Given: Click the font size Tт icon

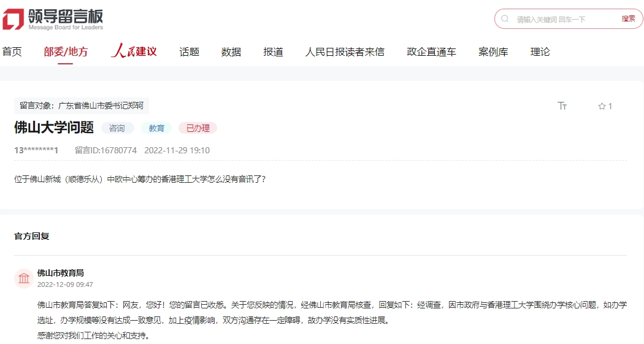Looking at the screenshot, I should point(562,106).
